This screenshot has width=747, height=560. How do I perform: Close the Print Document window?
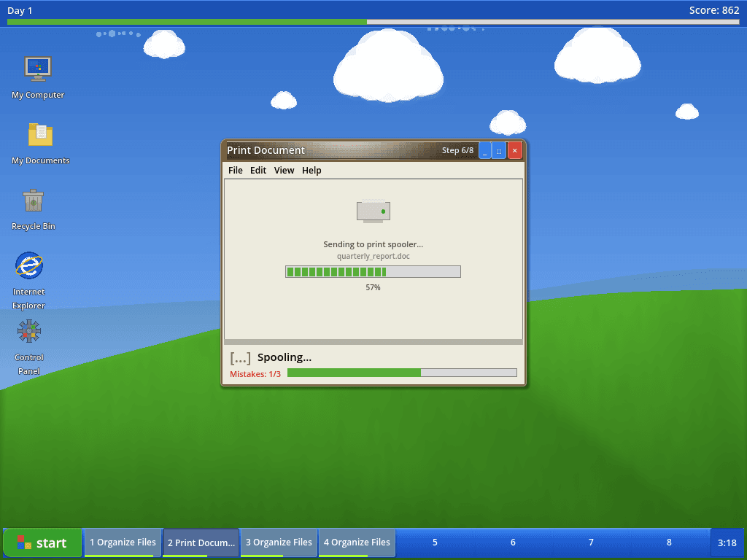[x=514, y=150]
